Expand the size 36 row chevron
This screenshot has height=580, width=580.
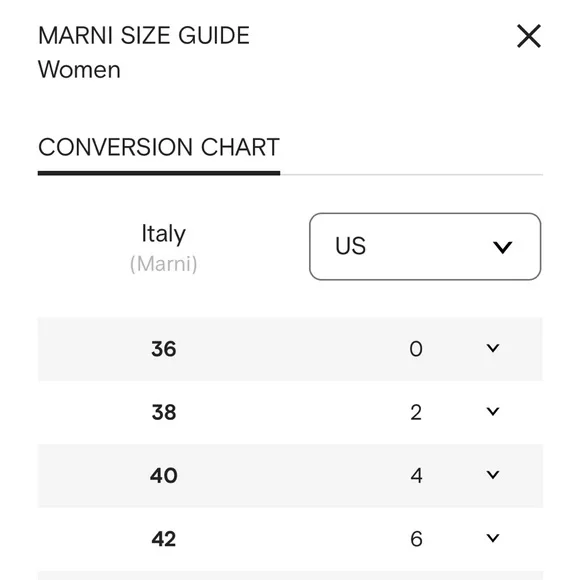(x=493, y=348)
